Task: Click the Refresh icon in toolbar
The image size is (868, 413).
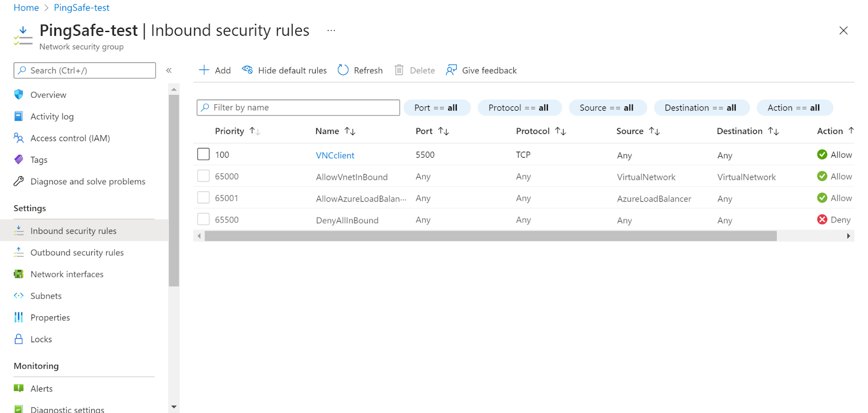Action: tap(343, 70)
